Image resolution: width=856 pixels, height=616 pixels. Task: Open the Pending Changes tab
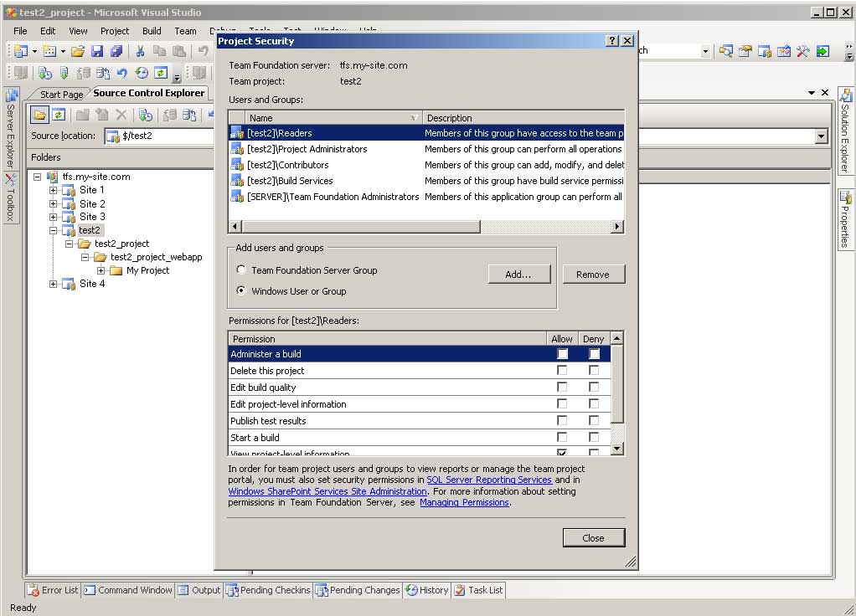358,590
